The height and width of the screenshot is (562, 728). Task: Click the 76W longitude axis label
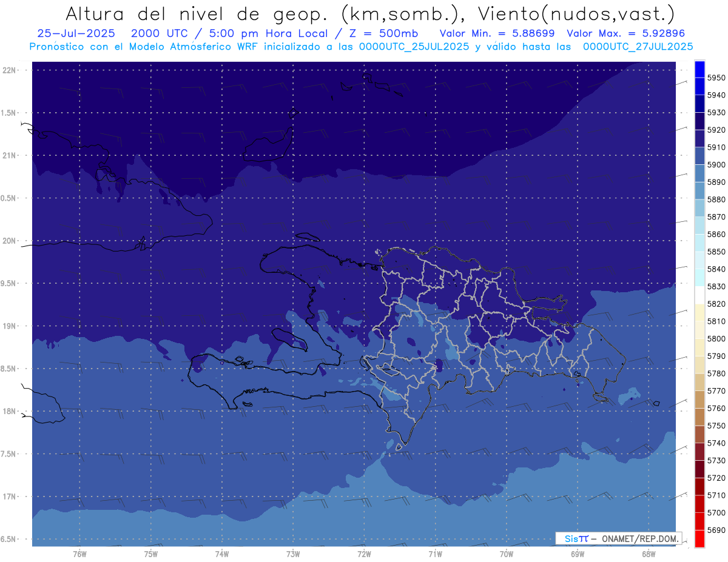79,554
